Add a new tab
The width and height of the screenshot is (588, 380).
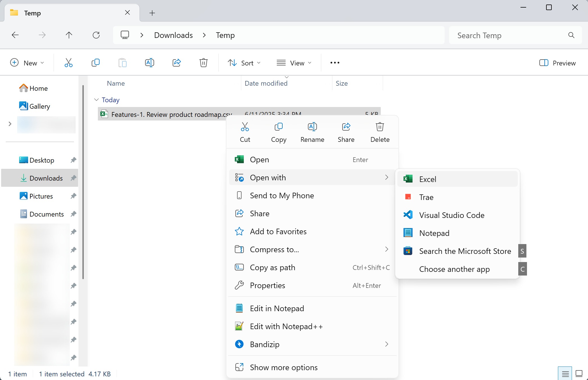pos(152,13)
